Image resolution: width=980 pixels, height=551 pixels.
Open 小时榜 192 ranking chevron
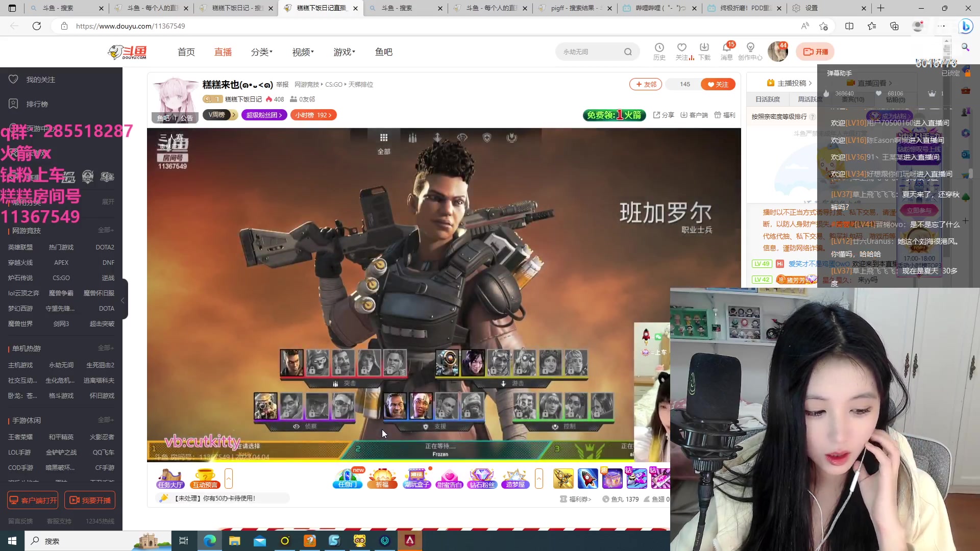click(x=313, y=115)
